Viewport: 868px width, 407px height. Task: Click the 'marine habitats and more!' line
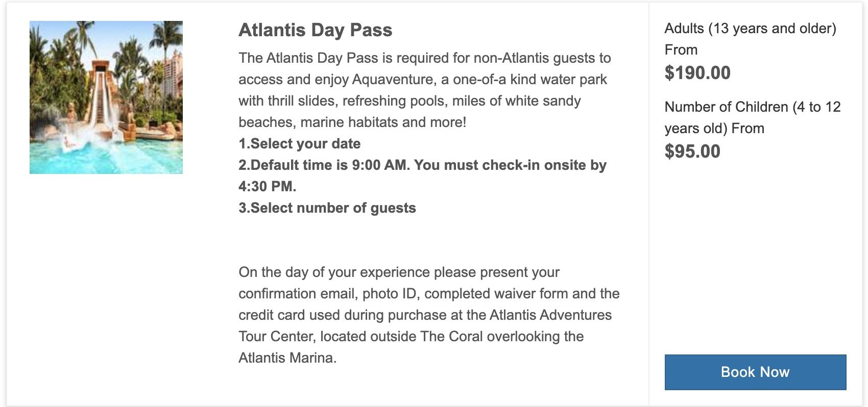click(x=383, y=122)
